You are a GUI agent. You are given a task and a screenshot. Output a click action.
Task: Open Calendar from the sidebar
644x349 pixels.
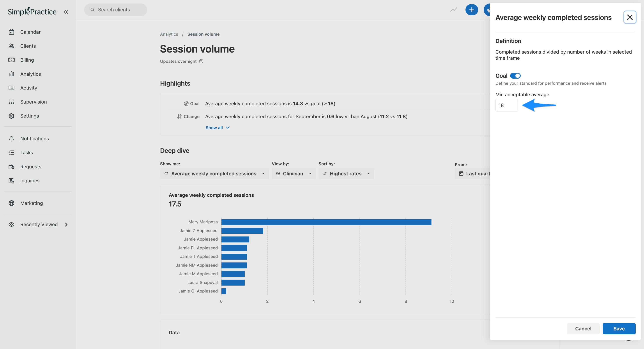30,32
